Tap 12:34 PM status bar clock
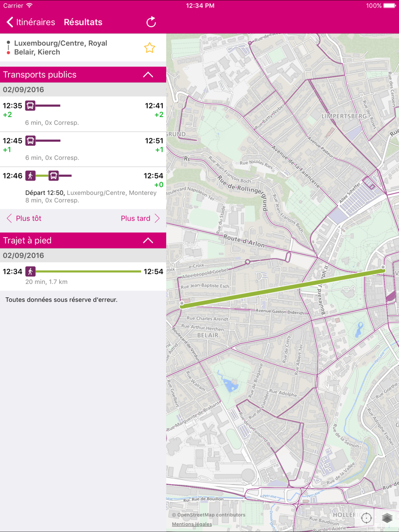The width and height of the screenshot is (399, 532). [200, 6]
